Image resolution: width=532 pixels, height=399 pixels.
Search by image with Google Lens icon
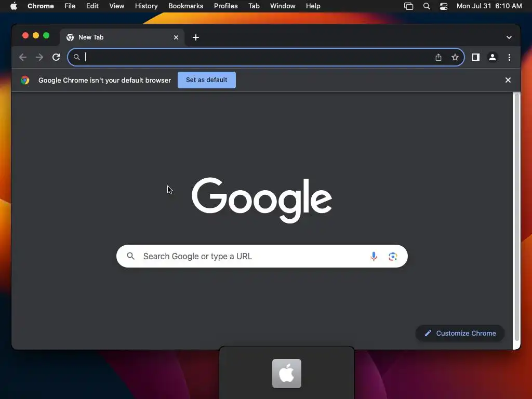pos(393,256)
